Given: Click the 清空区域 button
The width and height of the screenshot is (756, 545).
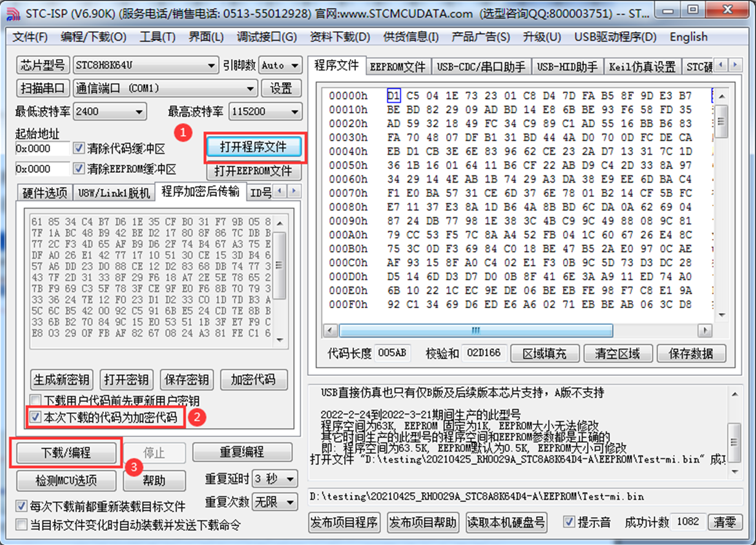Looking at the screenshot, I should [617, 353].
